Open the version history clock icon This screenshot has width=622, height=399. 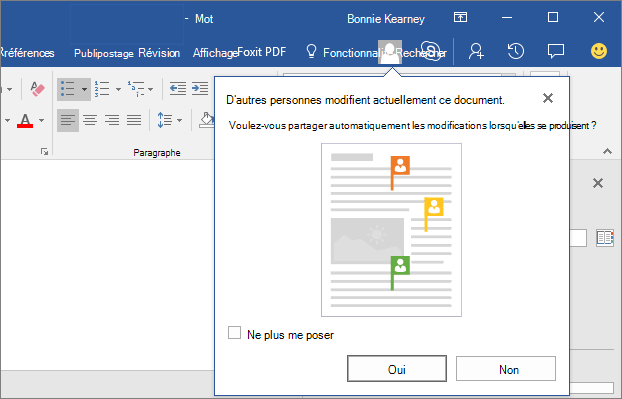pyautogui.click(x=516, y=51)
